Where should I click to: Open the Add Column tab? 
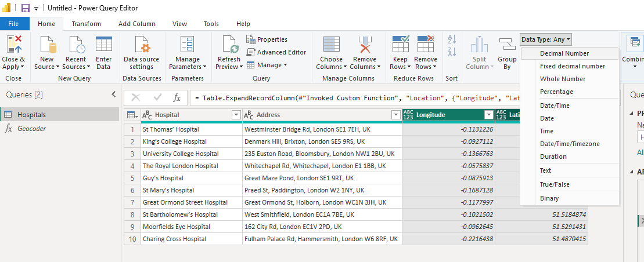(x=137, y=24)
